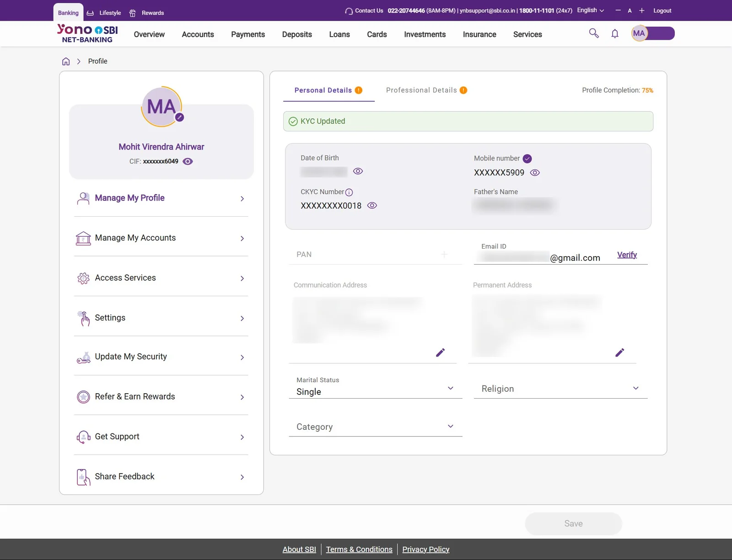Decrease font size with the minus icon
Image resolution: width=732 pixels, height=560 pixels.
(x=618, y=10)
